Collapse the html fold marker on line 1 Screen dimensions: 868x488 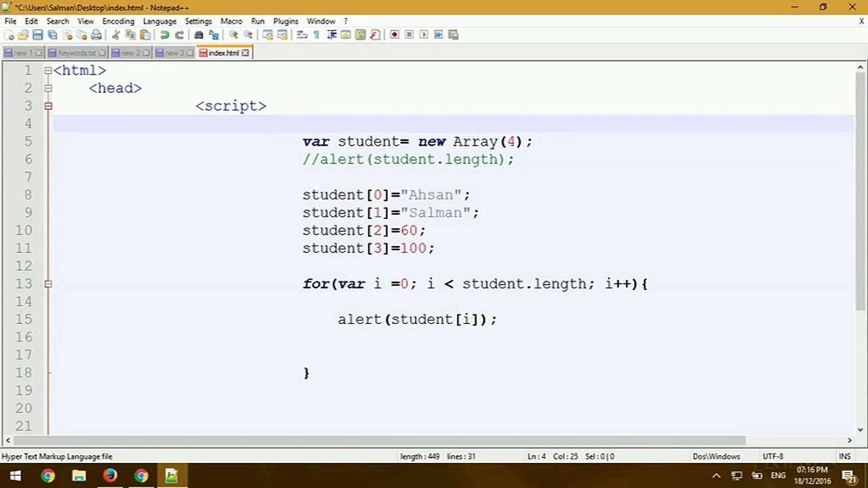[48, 70]
